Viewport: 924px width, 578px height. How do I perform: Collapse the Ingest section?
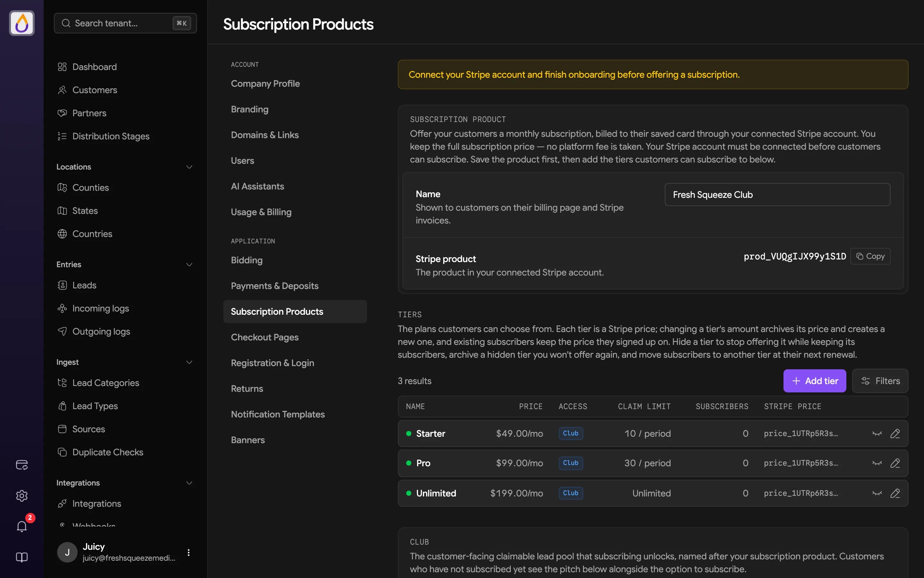189,362
